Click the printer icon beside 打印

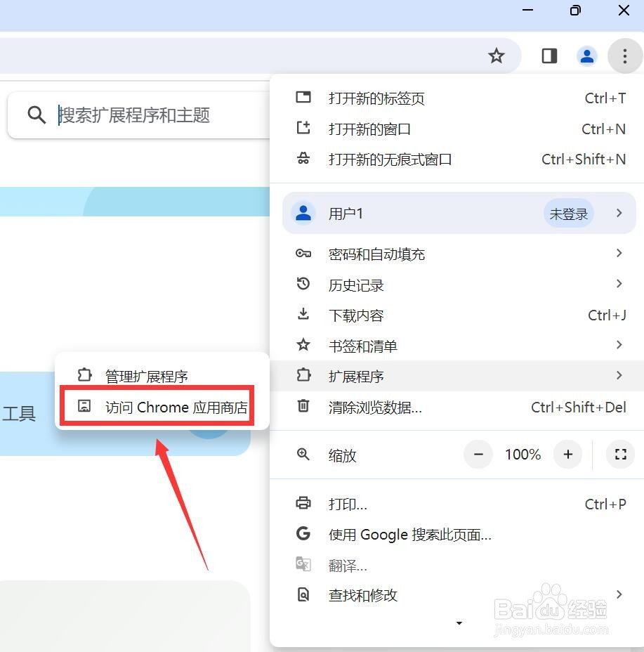303,503
